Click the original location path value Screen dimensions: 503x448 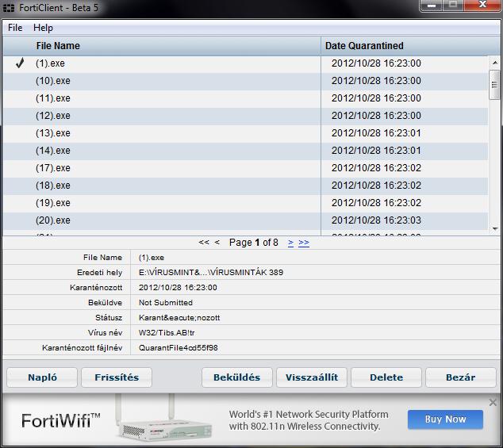coord(211,272)
